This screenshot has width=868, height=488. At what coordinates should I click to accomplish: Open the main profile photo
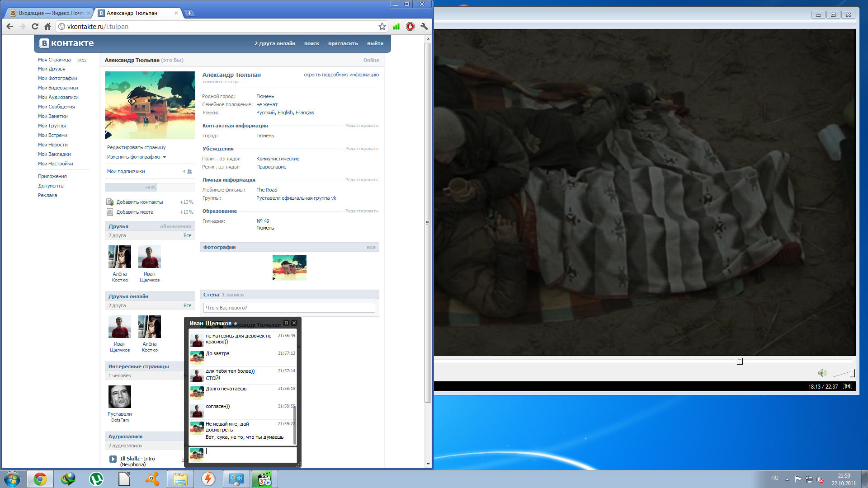pyautogui.click(x=150, y=105)
